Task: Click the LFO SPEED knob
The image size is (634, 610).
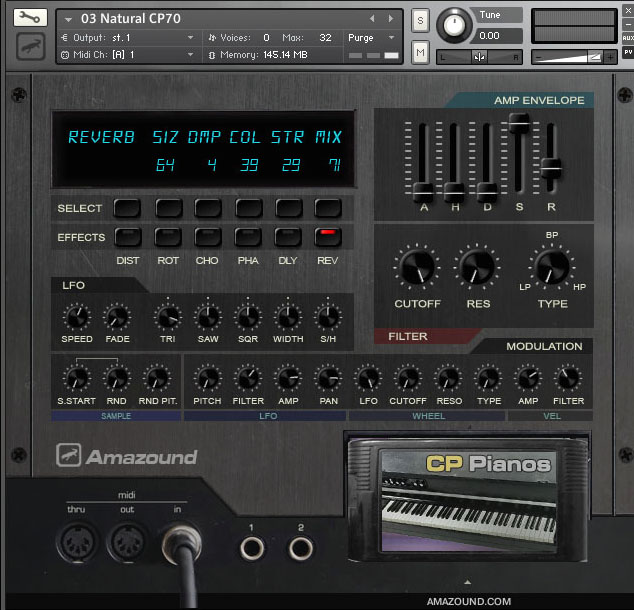Action: coord(76,317)
